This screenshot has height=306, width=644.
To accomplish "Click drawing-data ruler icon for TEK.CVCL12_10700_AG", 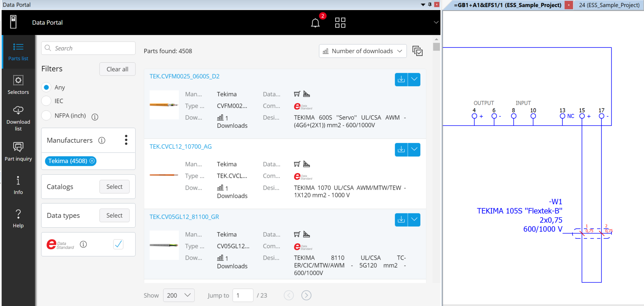I will point(307,164).
